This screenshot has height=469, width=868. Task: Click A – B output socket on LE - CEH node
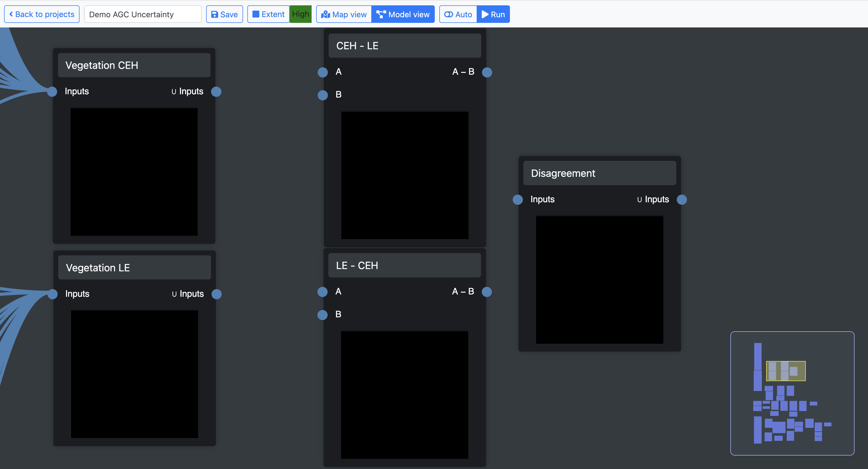(487, 292)
